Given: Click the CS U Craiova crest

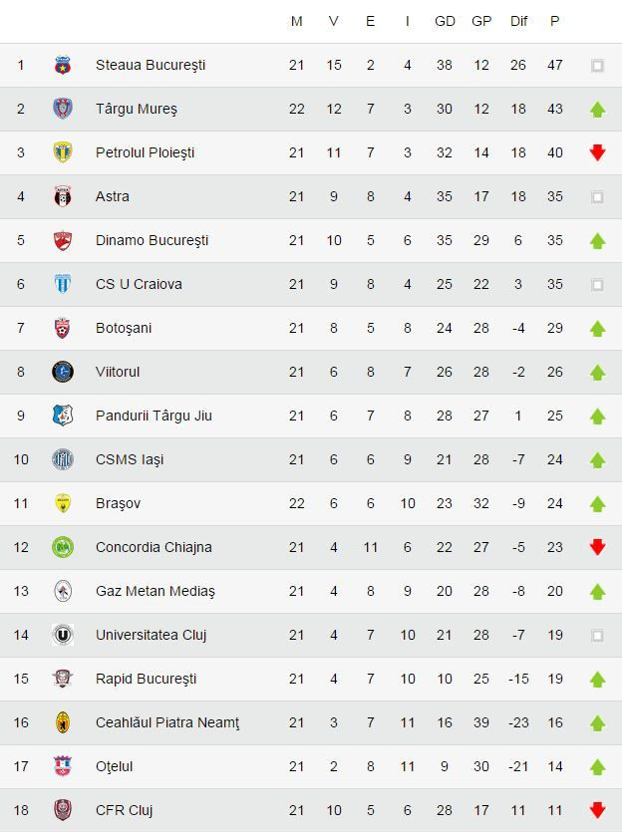Looking at the screenshot, I should coord(63,285).
